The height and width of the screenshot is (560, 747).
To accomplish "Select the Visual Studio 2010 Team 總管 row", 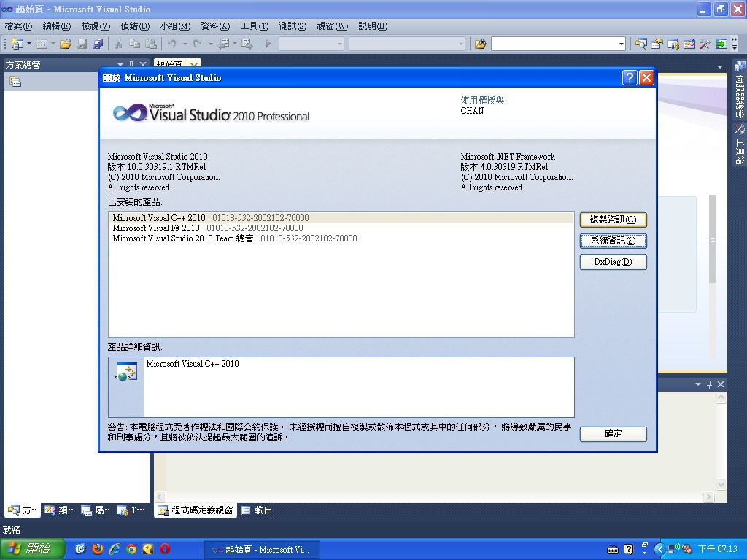I will coord(341,238).
